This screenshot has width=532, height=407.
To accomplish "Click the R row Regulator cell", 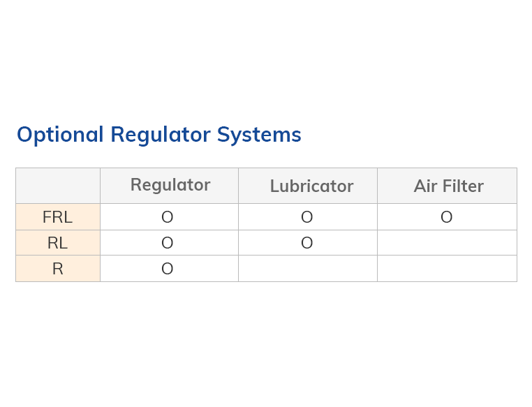I will pos(168,269).
